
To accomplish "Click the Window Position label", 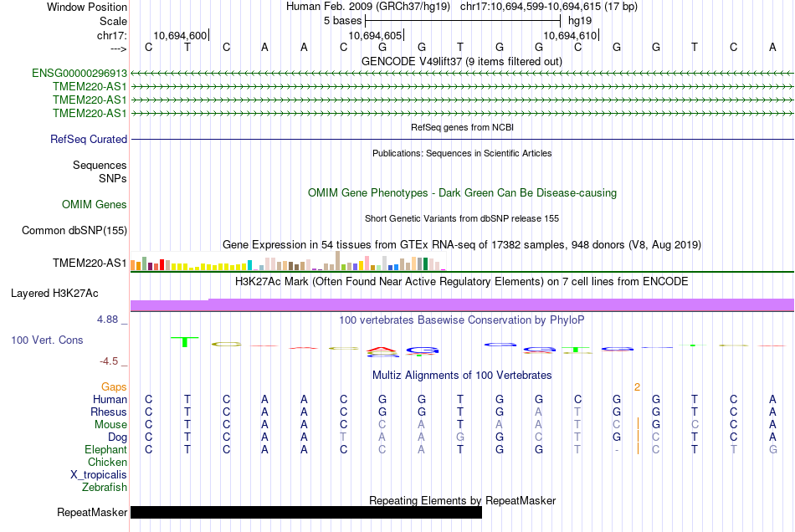I will [x=87, y=7].
